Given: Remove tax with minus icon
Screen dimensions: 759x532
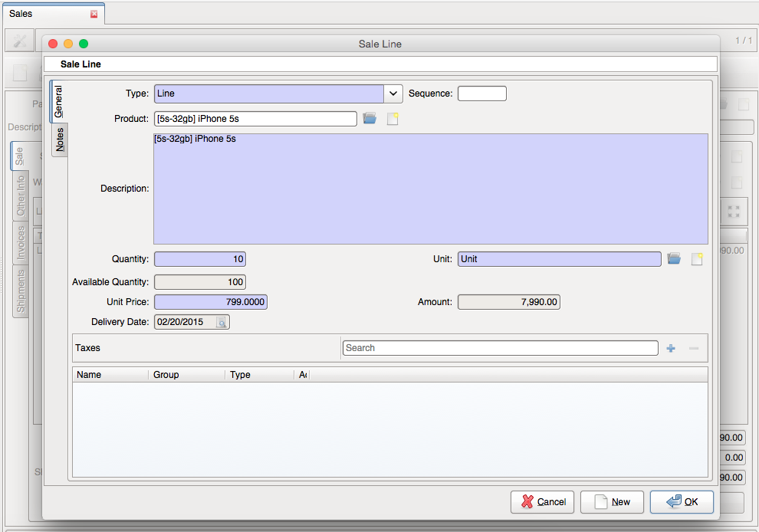Looking at the screenshot, I should (694, 348).
